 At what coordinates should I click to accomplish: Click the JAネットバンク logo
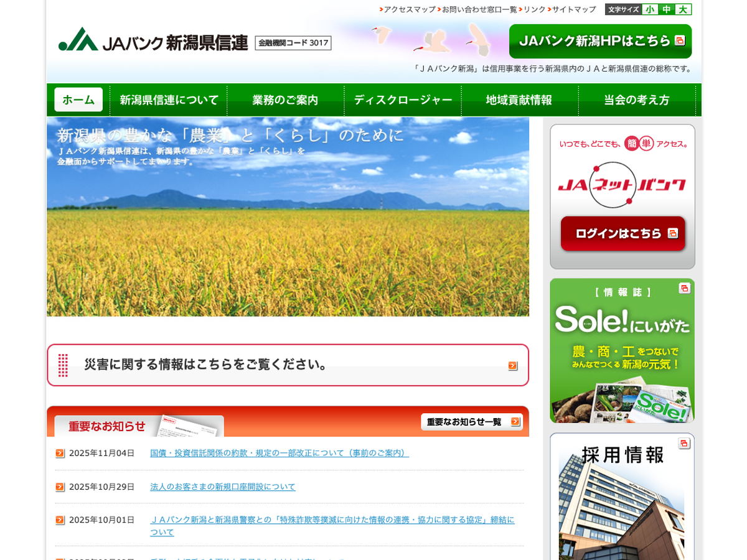point(622,184)
